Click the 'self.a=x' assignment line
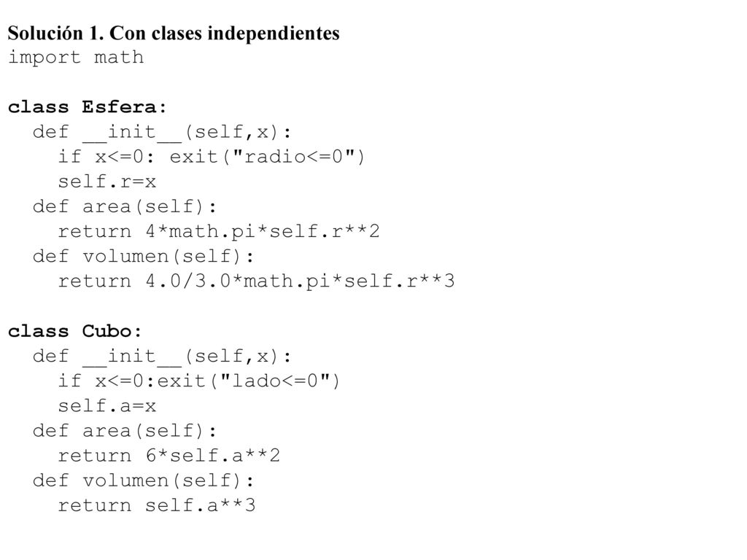747x560 pixels. pyautogui.click(x=107, y=406)
